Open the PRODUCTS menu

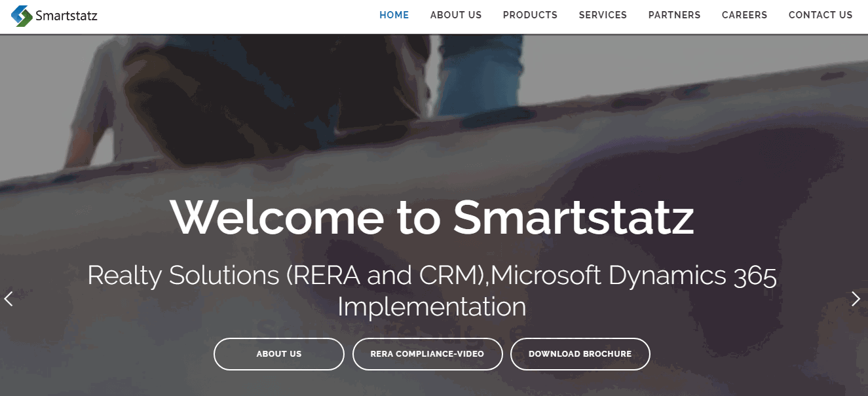pyautogui.click(x=530, y=15)
